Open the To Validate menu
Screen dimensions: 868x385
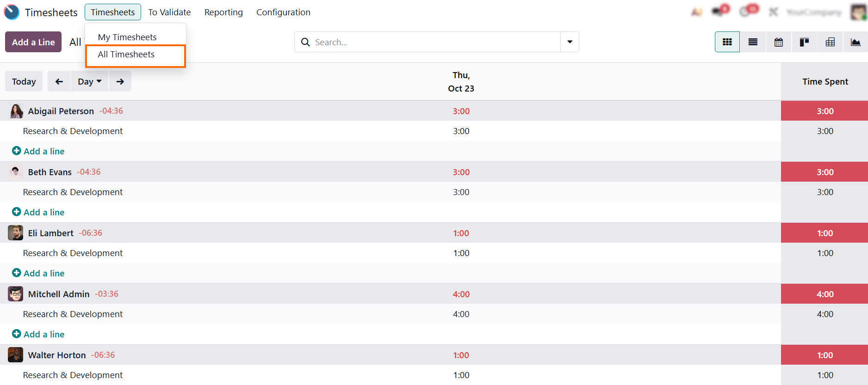169,12
